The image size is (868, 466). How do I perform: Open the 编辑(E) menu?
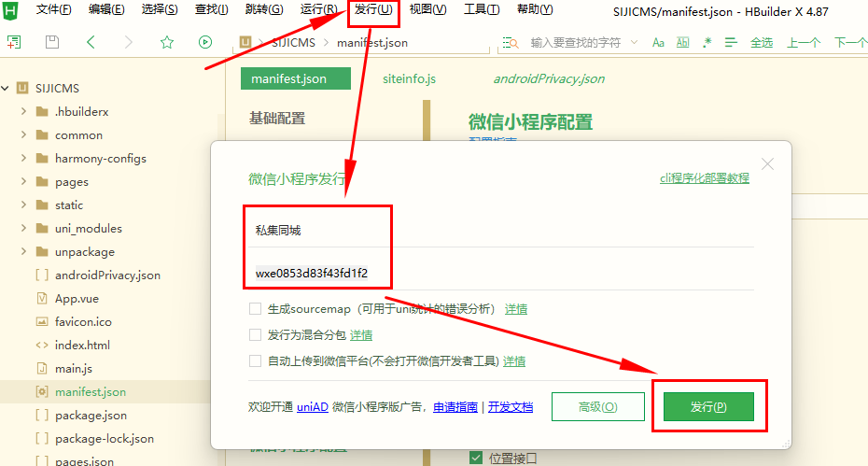click(x=106, y=9)
